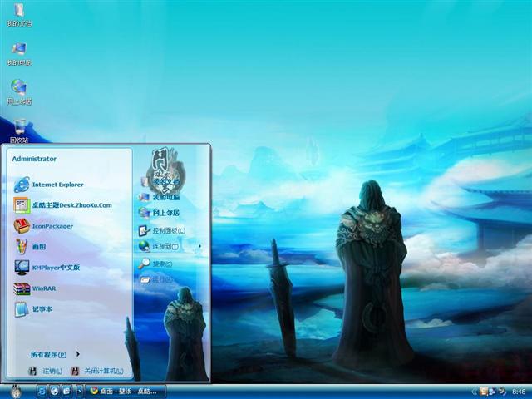Select the 回收站 recycle bin desktop icon

click(x=19, y=131)
